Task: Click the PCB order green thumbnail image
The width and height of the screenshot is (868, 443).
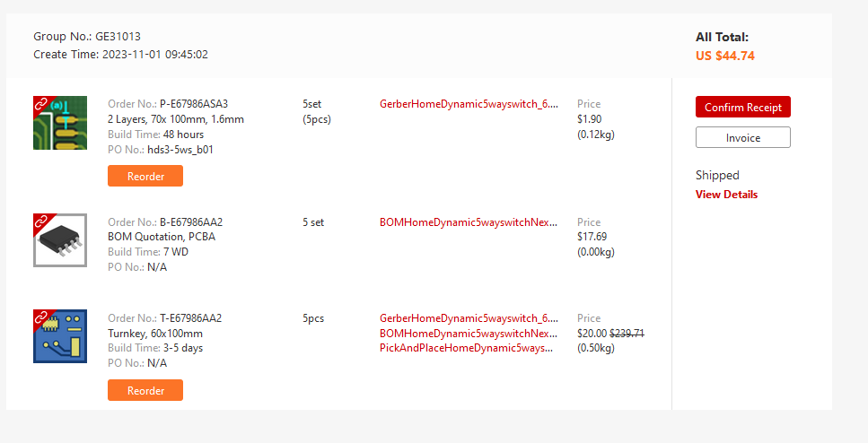Action: (62, 125)
